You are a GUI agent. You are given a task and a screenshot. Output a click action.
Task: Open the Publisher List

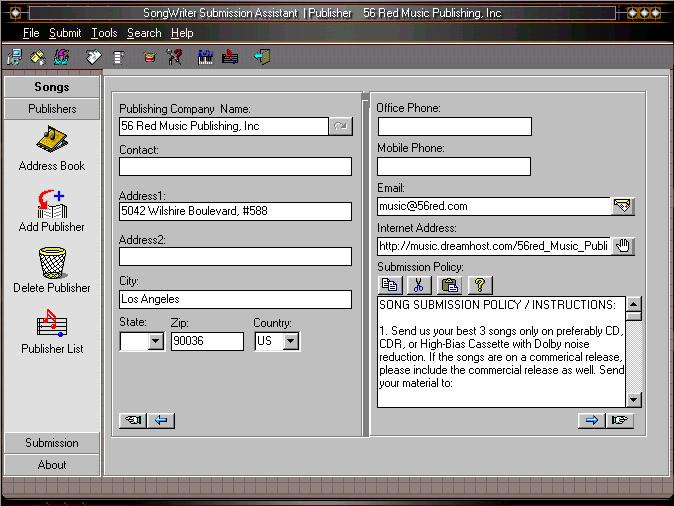(x=52, y=331)
